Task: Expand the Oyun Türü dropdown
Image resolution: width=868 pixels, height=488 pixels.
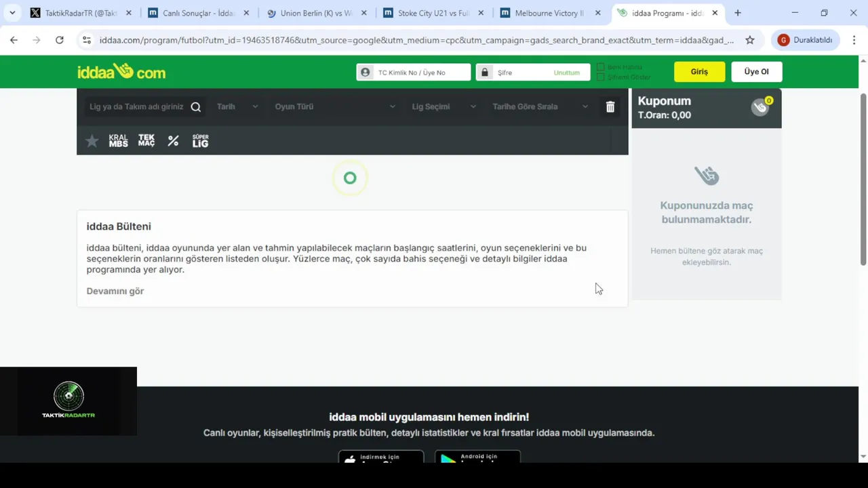Action: 335,106
